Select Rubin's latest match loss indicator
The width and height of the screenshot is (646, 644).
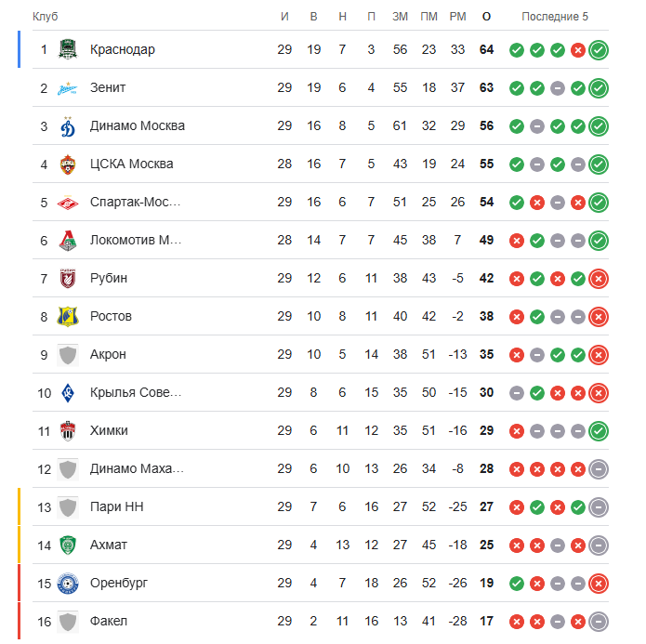pyautogui.click(x=599, y=279)
